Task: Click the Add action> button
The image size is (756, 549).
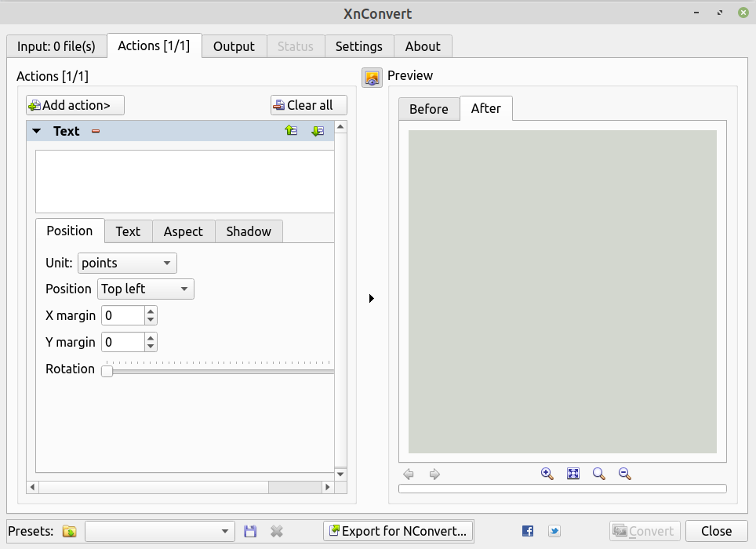Action: 75,105
